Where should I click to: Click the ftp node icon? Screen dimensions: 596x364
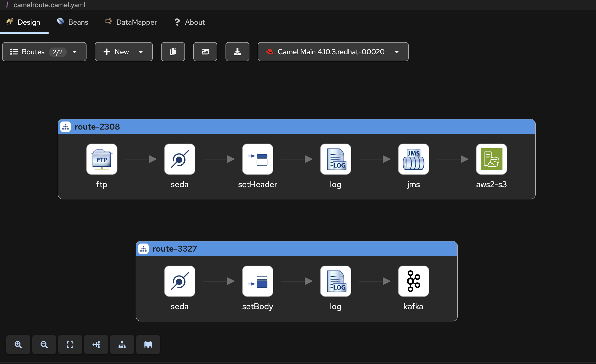(x=102, y=159)
